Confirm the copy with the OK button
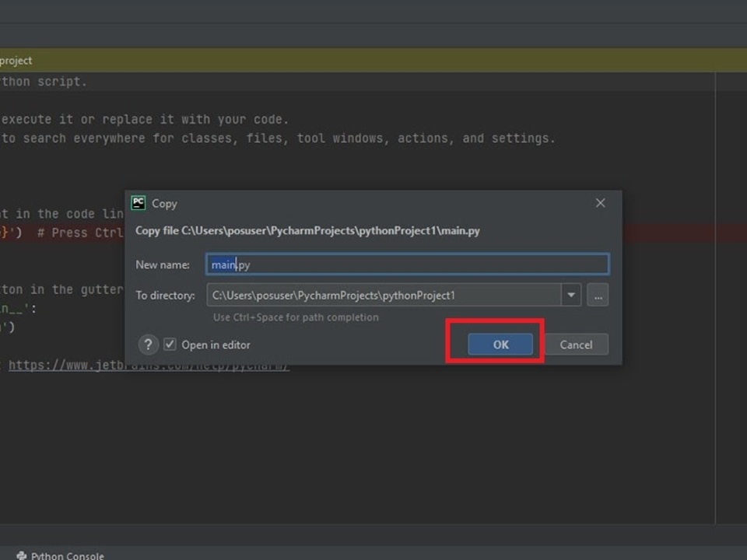The width and height of the screenshot is (747, 560). tap(500, 345)
